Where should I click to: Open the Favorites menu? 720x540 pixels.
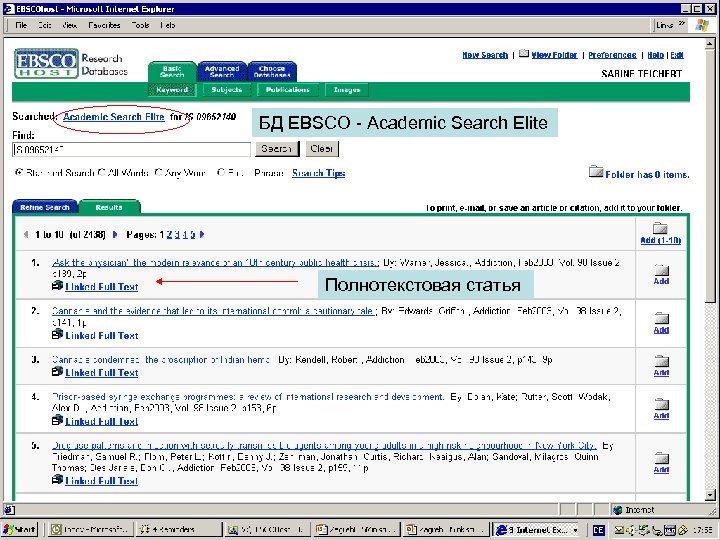pos(104,25)
